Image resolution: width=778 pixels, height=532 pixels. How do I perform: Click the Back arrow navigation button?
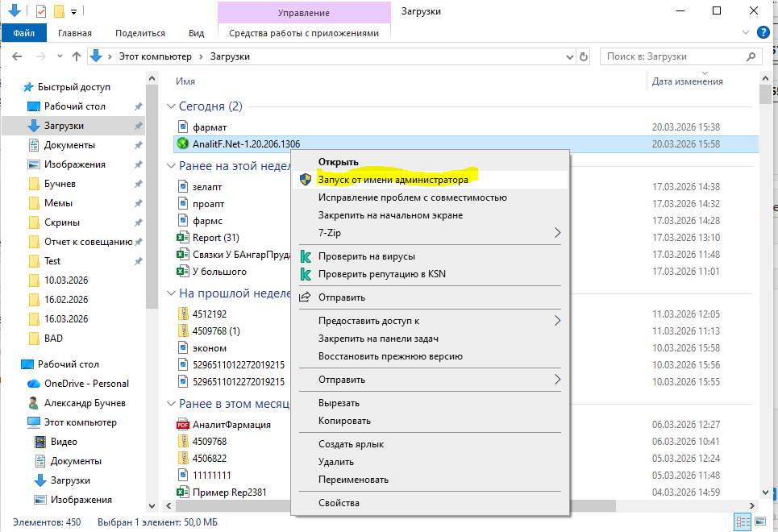pyautogui.click(x=18, y=56)
